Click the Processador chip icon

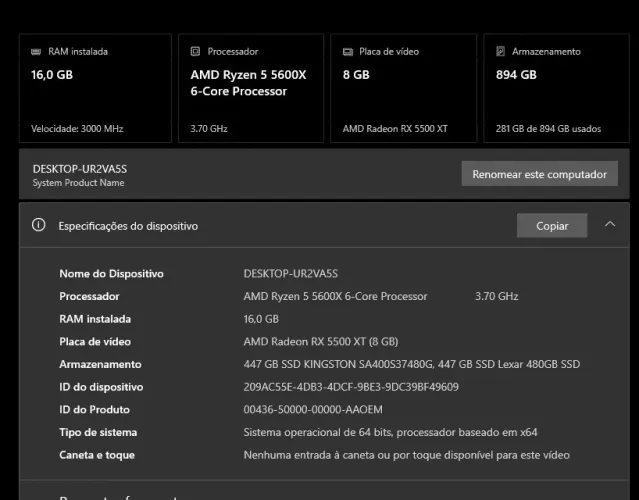pos(195,51)
